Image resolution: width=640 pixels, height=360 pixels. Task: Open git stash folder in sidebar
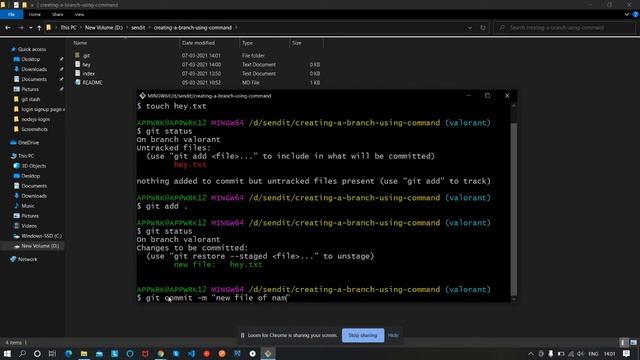(x=31, y=99)
